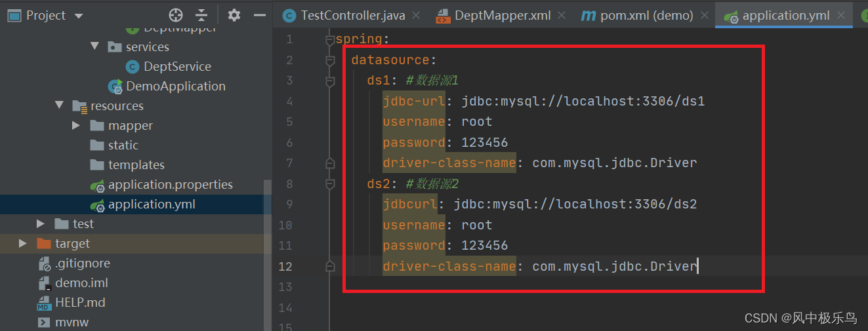868x331 pixels.
Task: Click pom.xml tab Maven icon
Action: (x=588, y=16)
